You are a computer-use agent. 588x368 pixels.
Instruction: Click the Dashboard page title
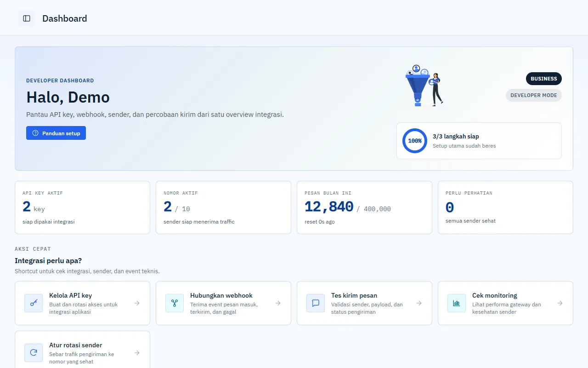click(x=65, y=18)
